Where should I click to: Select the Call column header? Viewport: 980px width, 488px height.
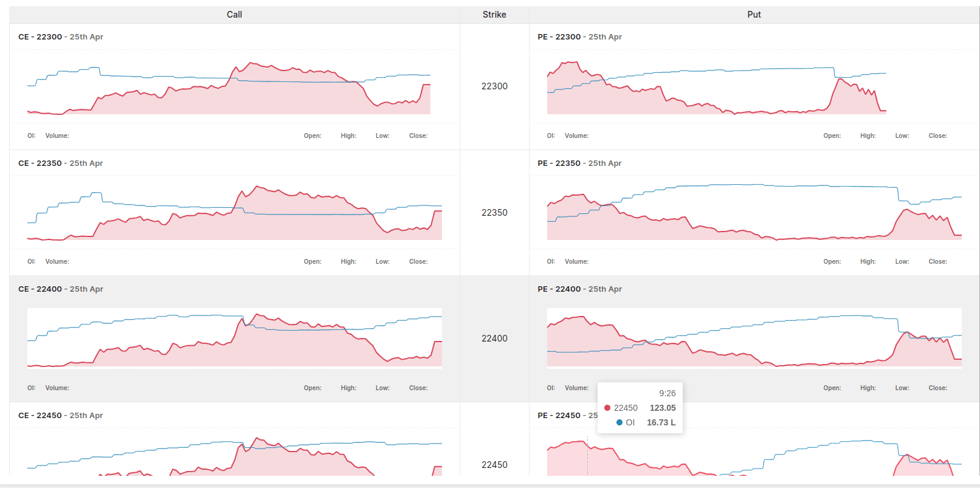234,14
